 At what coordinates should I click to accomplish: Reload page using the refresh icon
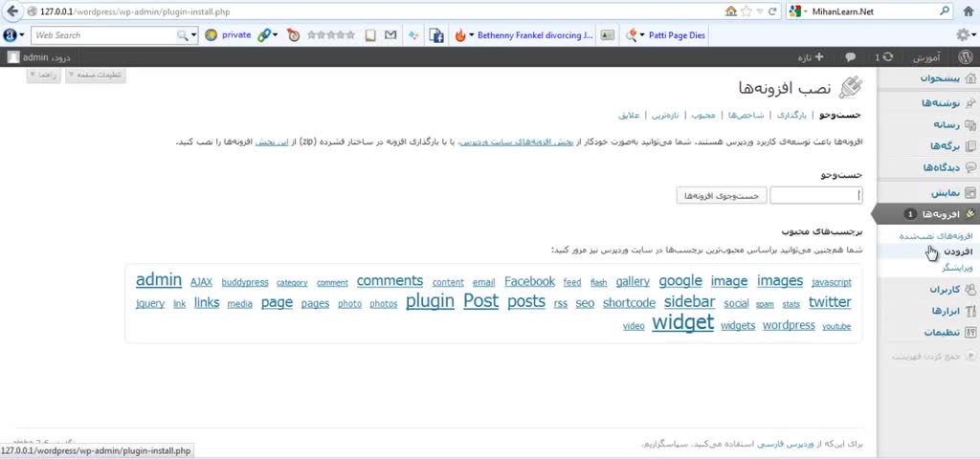(x=772, y=11)
